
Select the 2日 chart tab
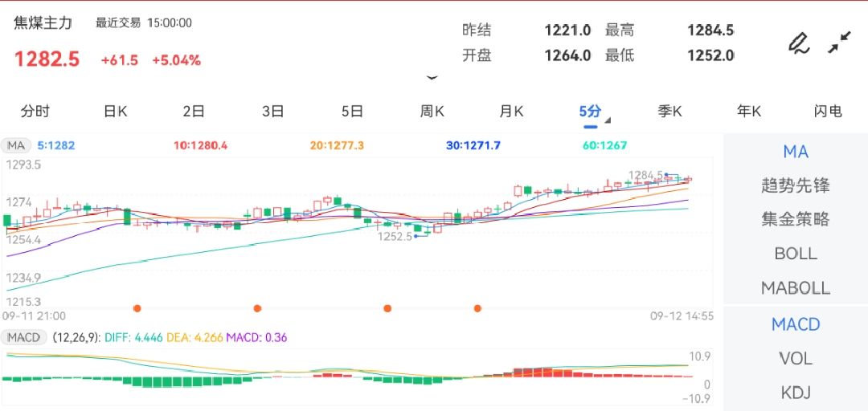[194, 112]
